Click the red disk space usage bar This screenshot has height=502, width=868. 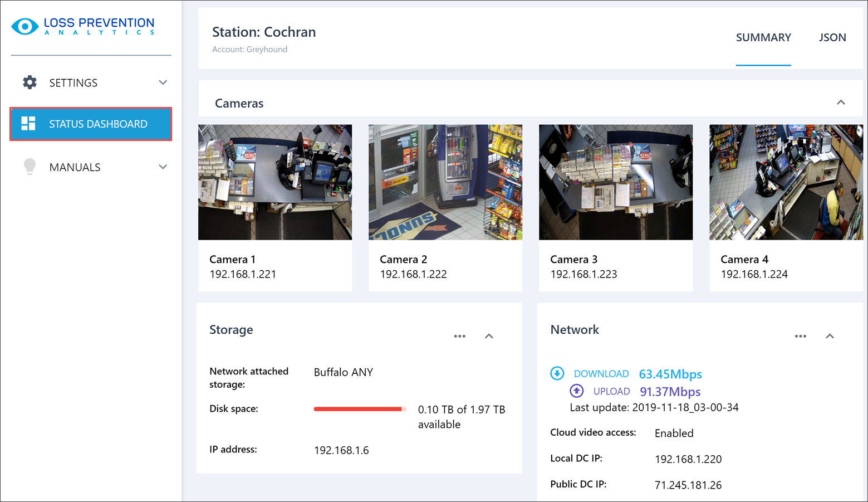(357, 409)
